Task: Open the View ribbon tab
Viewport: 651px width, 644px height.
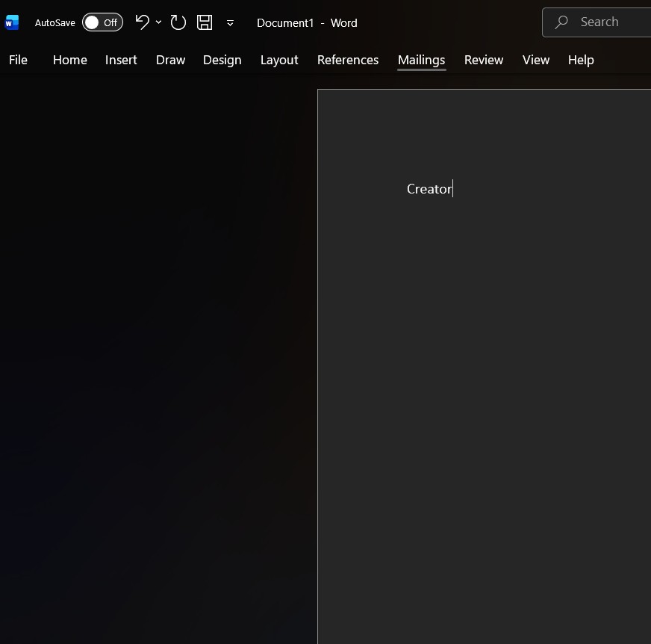Action: tap(535, 60)
